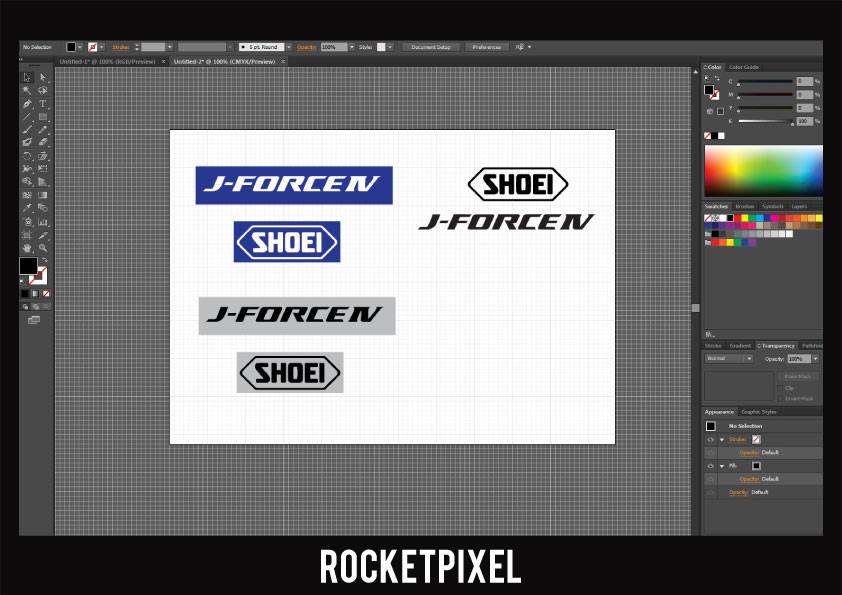The image size is (842, 595).
Task: Click the Change Screen Mode icon
Action: pos(34,320)
